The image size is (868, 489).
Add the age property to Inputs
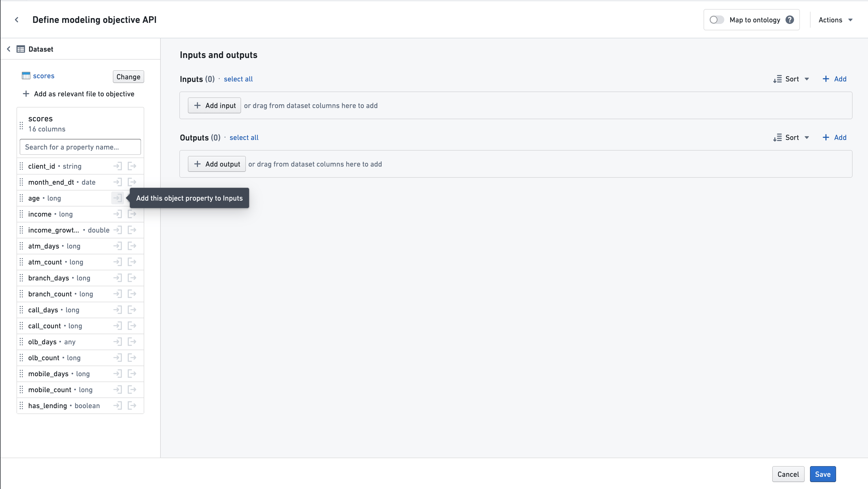118,198
